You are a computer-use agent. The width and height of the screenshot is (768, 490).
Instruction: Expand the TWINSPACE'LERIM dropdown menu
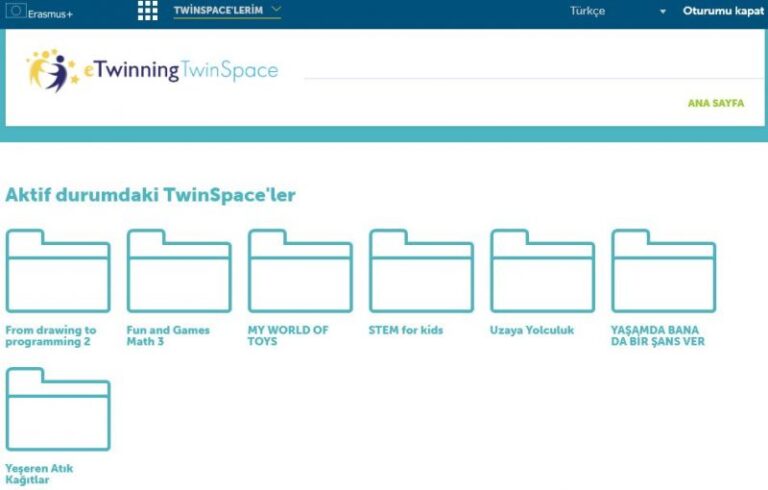click(227, 11)
